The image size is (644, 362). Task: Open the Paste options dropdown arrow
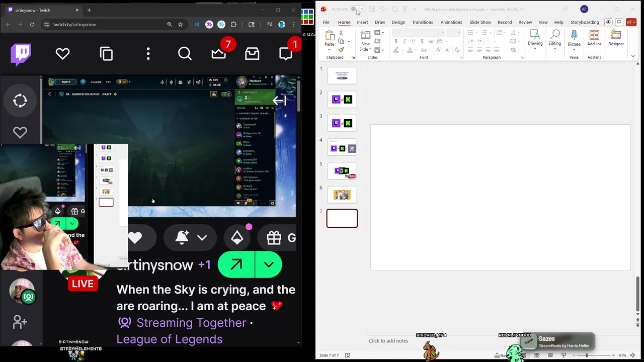click(330, 50)
